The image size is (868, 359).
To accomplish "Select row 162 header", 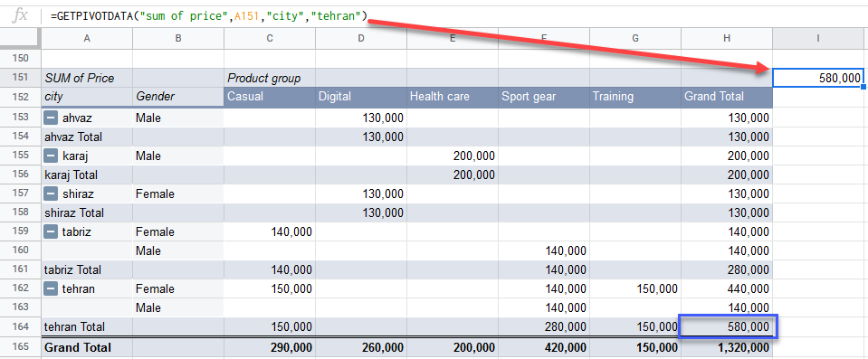I will 20,288.
